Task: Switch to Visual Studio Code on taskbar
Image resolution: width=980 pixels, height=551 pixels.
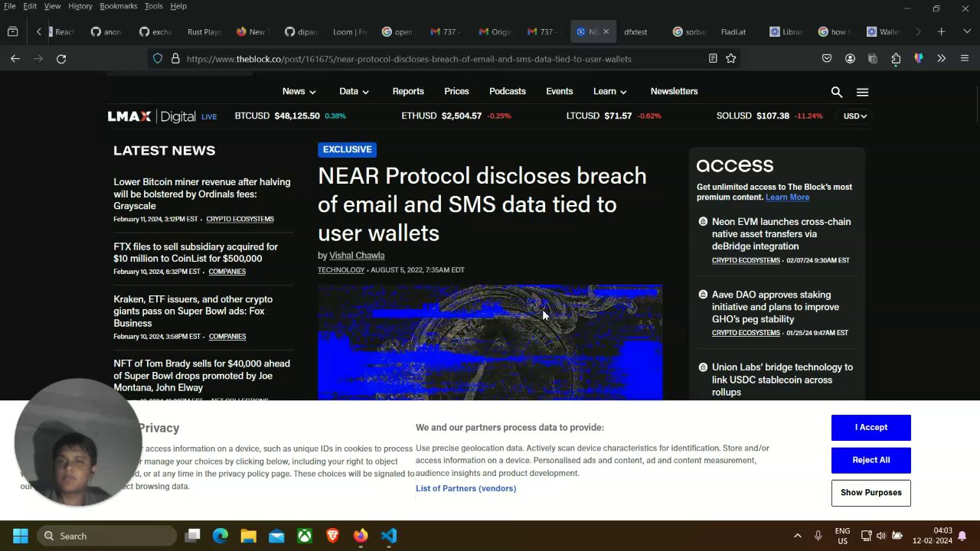Action: (x=389, y=536)
